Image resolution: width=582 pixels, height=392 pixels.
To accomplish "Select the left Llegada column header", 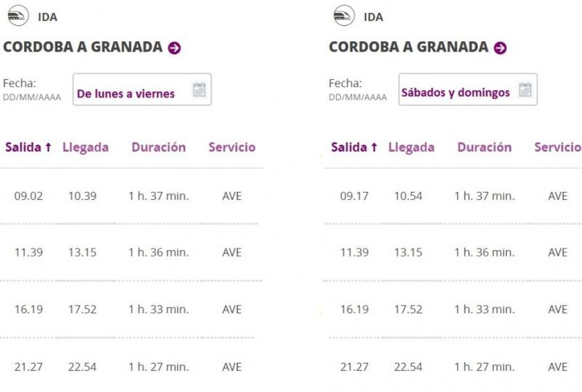I will pos(85,147).
